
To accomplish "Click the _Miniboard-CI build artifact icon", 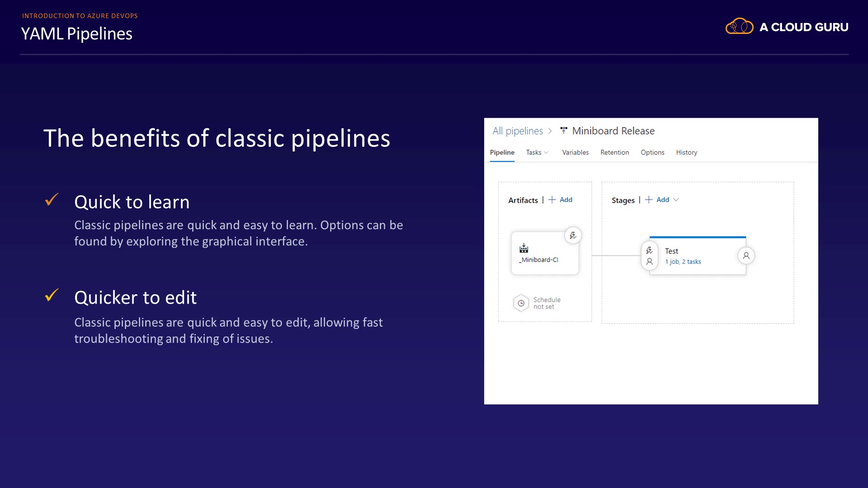I will pyautogui.click(x=524, y=248).
